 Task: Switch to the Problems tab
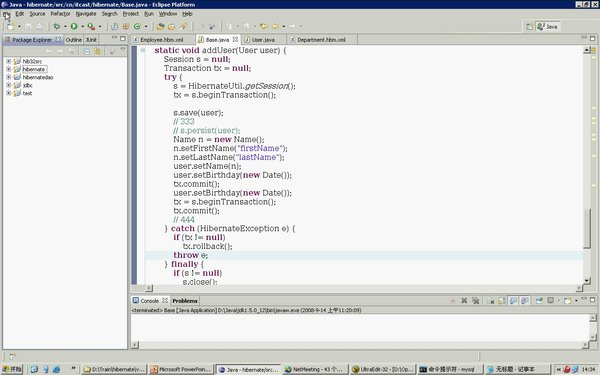tap(185, 301)
